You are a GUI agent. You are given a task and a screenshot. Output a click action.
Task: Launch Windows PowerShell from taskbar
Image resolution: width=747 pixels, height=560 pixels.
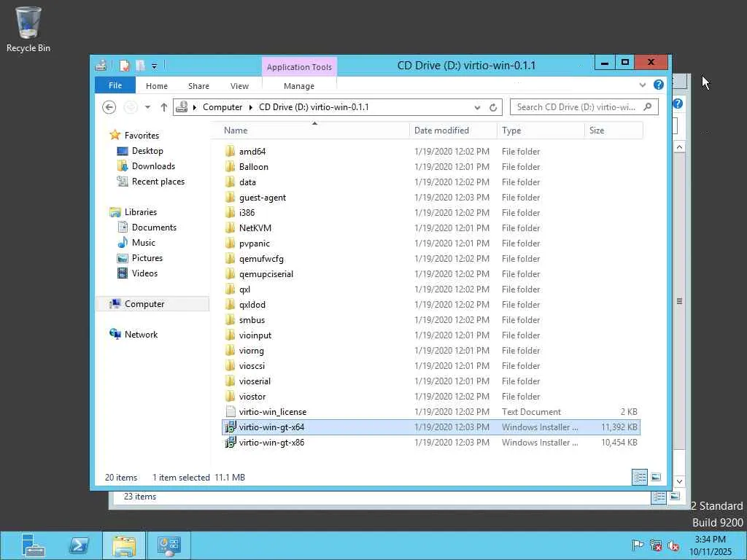pos(79,545)
